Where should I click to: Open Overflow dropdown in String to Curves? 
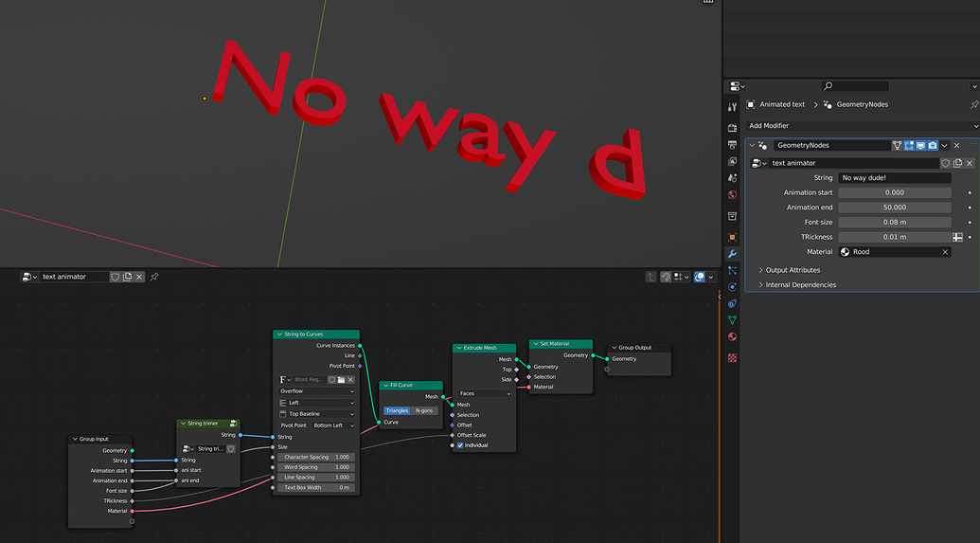[x=316, y=391]
